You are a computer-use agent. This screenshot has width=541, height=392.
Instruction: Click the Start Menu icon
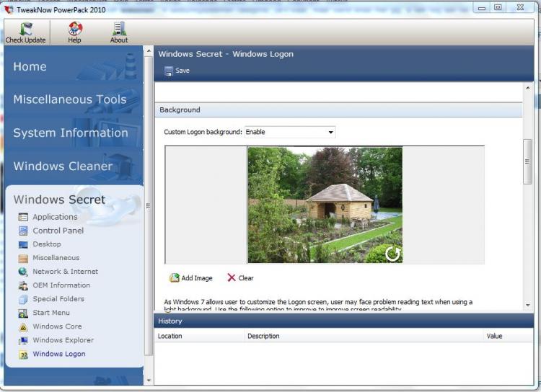tap(23, 313)
